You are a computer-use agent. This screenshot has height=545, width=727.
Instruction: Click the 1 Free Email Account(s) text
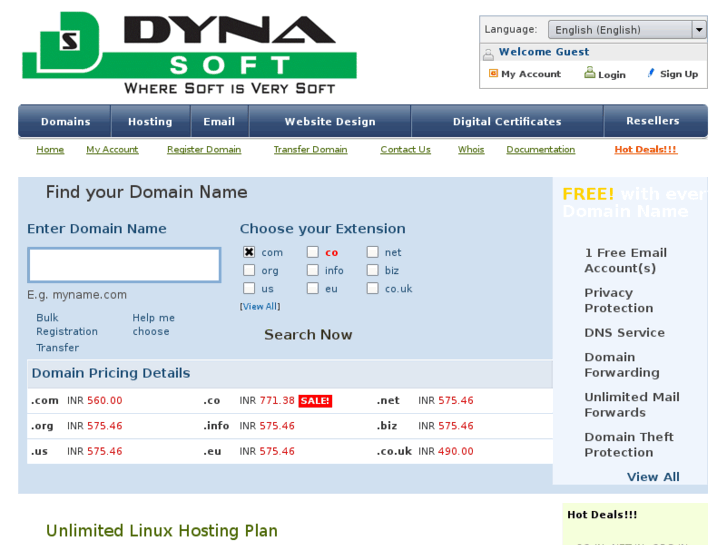625,260
